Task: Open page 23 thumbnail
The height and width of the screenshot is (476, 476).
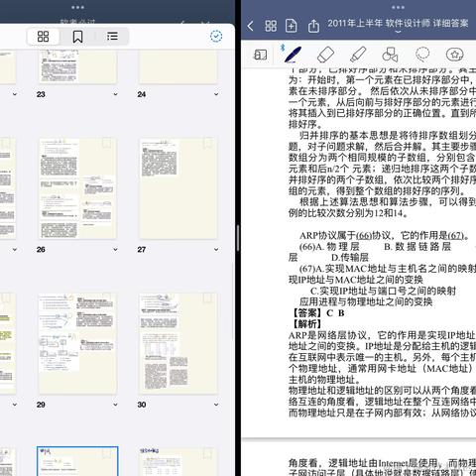Action: coord(77,66)
